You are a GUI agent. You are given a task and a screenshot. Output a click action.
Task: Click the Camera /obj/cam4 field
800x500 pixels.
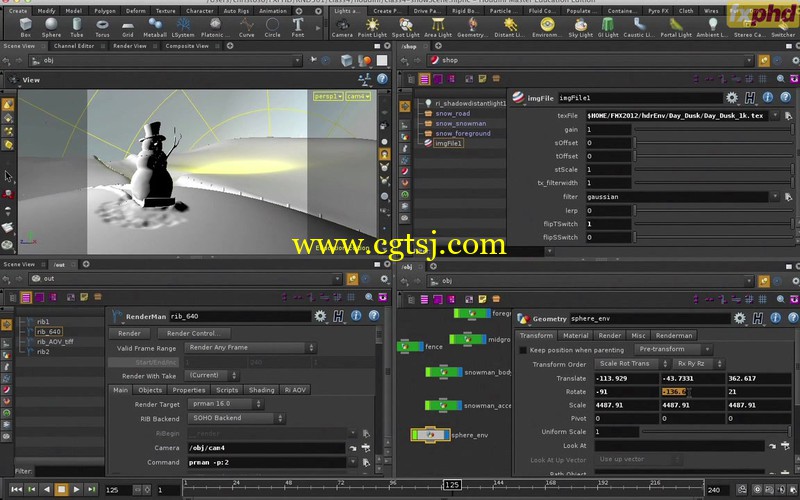tap(266, 447)
